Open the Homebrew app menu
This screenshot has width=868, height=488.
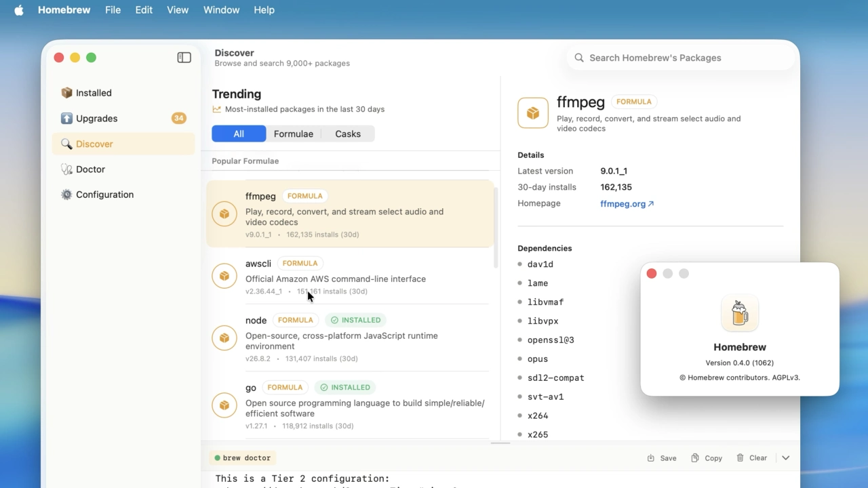(x=64, y=10)
